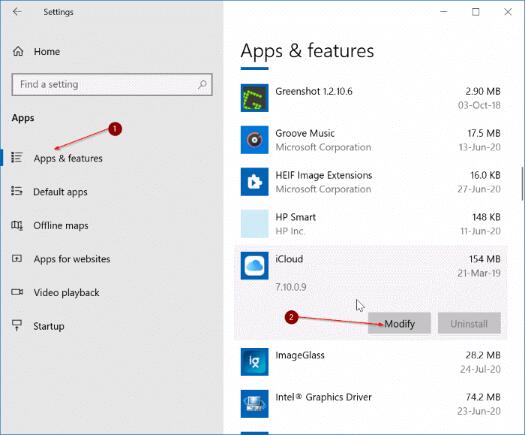Select Groove Music entry name
Viewport: 526px width, 435px height.
(305, 133)
